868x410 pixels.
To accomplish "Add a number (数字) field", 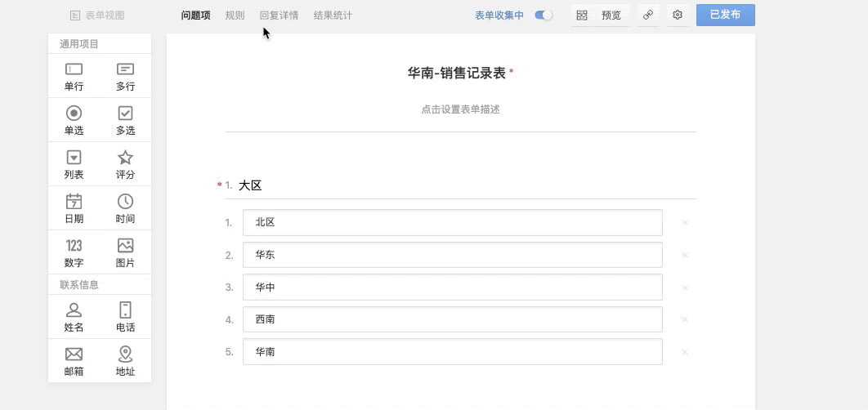I will tap(74, 252).
